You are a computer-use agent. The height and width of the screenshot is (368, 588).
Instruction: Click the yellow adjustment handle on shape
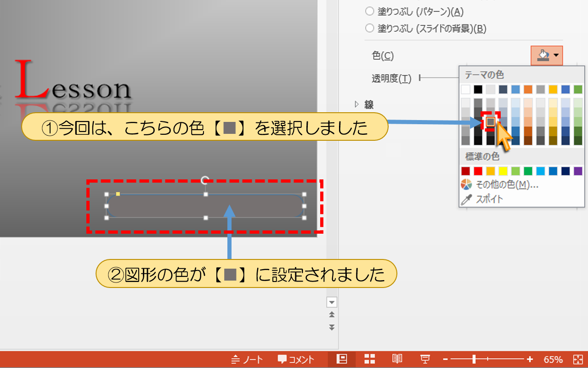[118, 194]
